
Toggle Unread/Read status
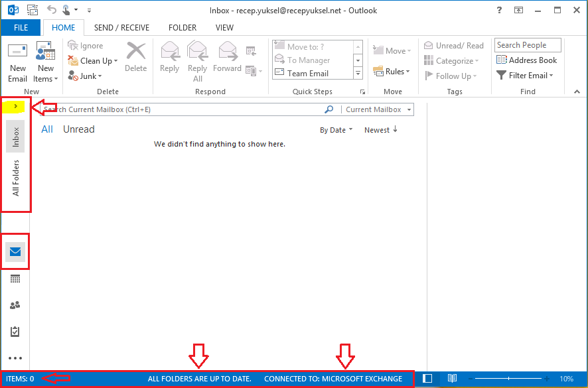[454, 46]
